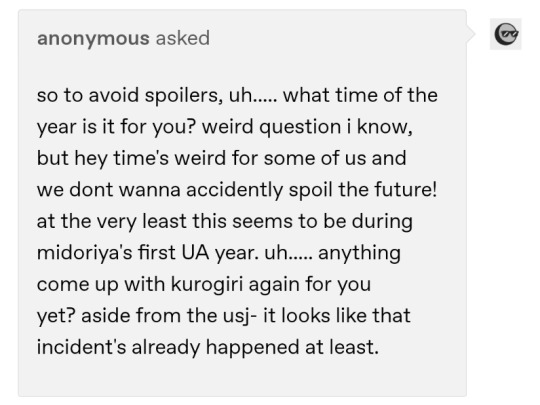This screenshot has height=405, width=540.
Task: Click the "asked" label text
Action: (183, 38)
